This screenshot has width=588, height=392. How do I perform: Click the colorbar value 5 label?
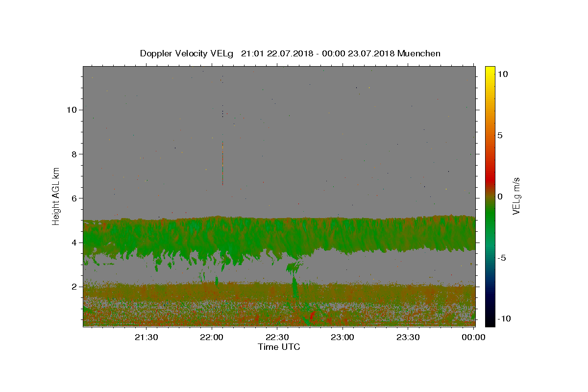click(x=500, y=135)
